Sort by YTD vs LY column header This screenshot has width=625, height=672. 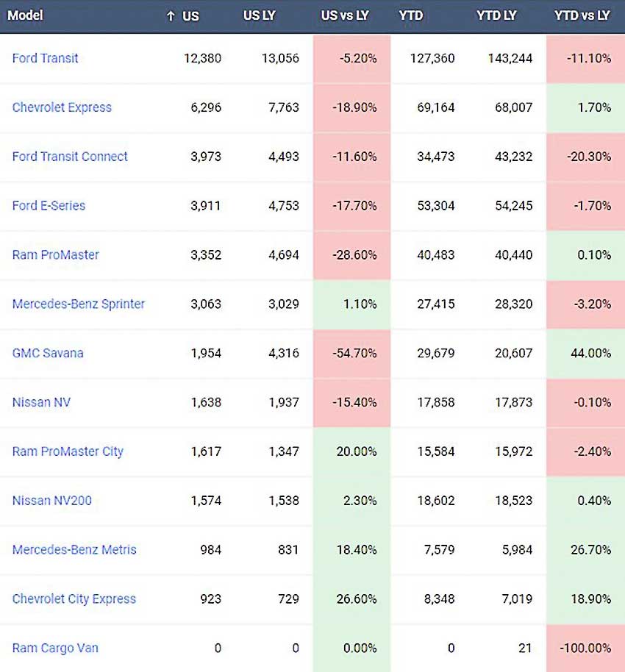(582, 16)
